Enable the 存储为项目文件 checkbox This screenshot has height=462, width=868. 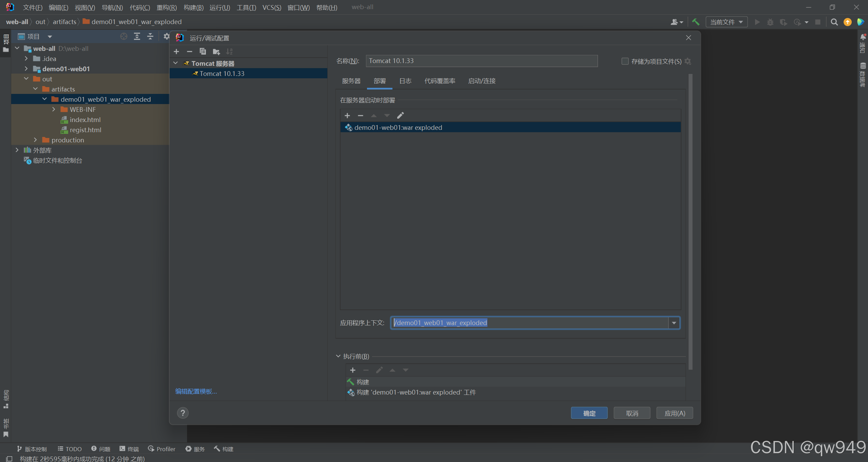625,61
